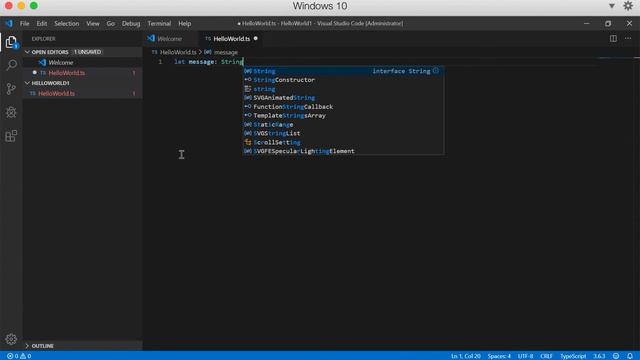Open HelloWorld.ts under HELLOWORLD1 folder

82,93
